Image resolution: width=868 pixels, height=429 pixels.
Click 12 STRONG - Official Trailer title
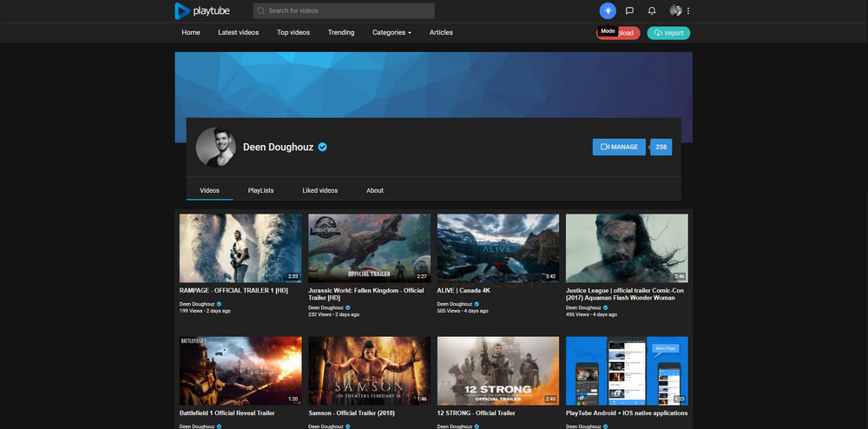[x=476, y=413]
